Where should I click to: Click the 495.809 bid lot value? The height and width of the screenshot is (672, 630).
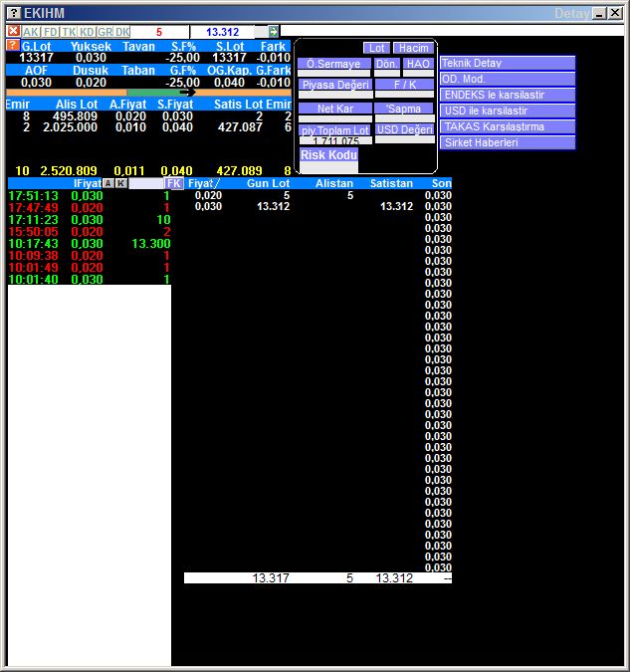coord(75,116)
